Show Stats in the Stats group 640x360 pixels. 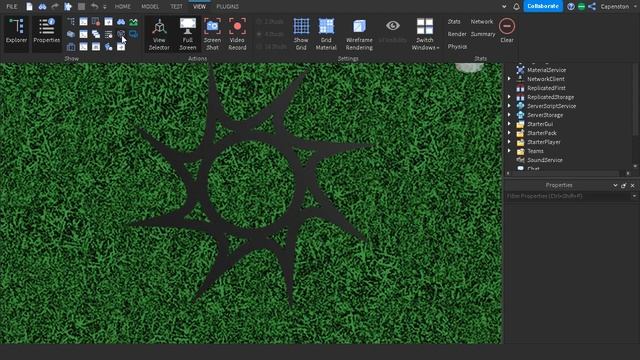pos(454,22)
